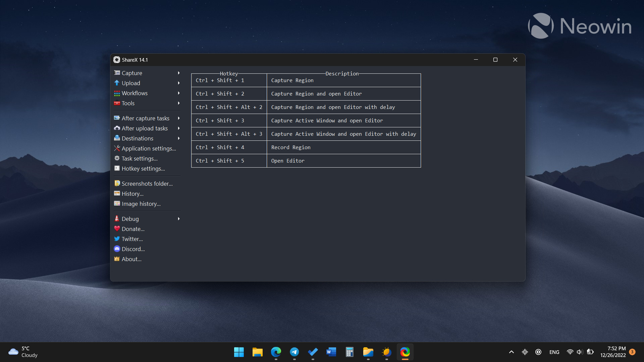Select the Open Editor row
This screenshot has width=644, height=362.
click(306, 161)
